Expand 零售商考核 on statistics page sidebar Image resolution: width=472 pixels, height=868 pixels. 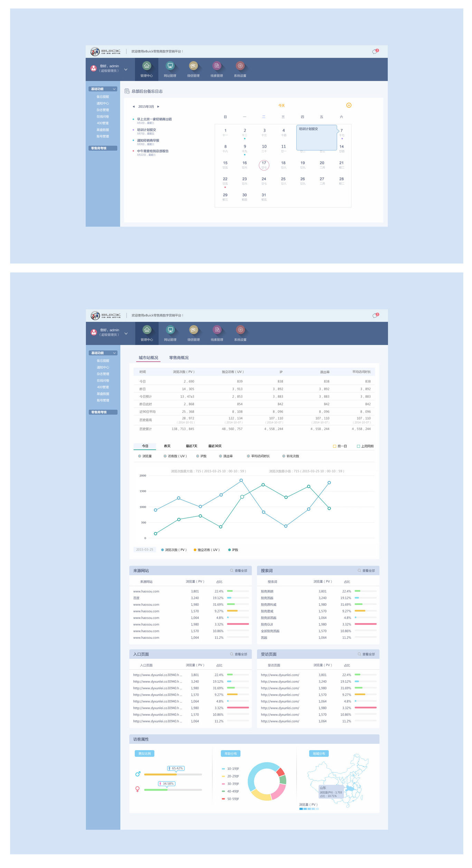103,412
